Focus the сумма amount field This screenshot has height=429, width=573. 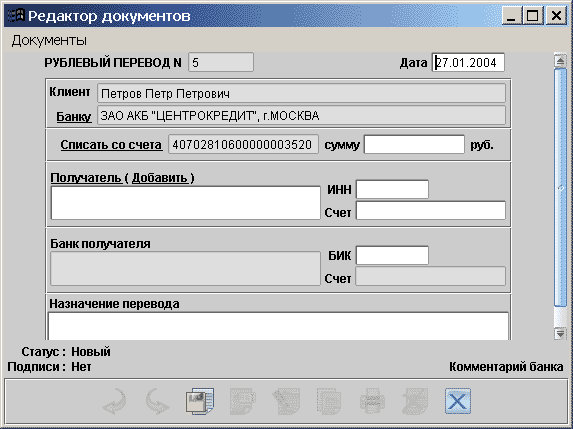[x=414, y=144]
